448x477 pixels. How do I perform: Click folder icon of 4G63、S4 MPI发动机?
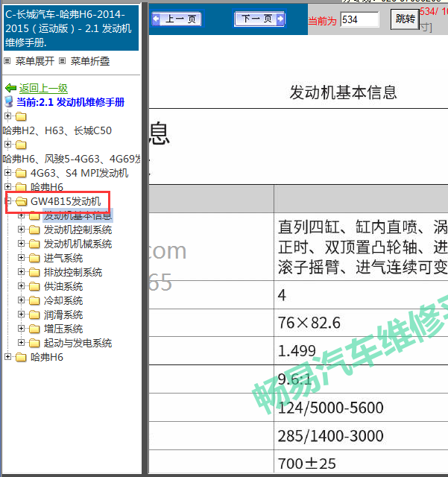pyautogui.click(x=21, y=173)
